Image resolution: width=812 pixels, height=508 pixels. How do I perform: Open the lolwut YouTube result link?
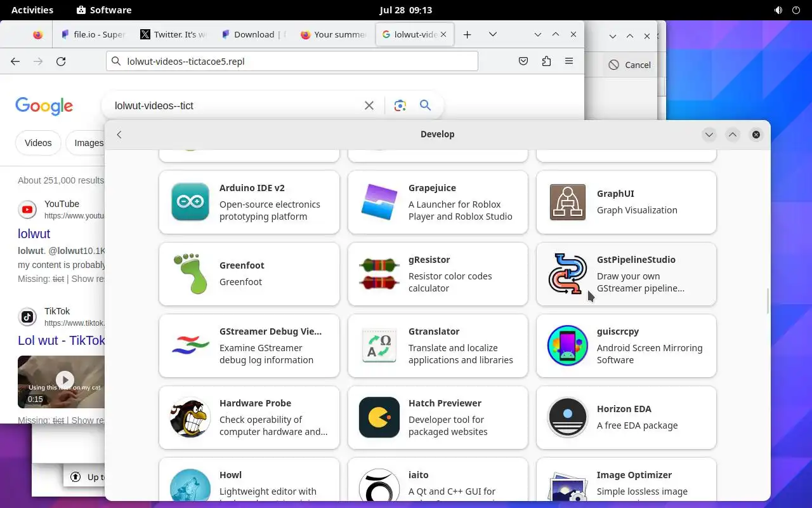click(x=34, y=234)
